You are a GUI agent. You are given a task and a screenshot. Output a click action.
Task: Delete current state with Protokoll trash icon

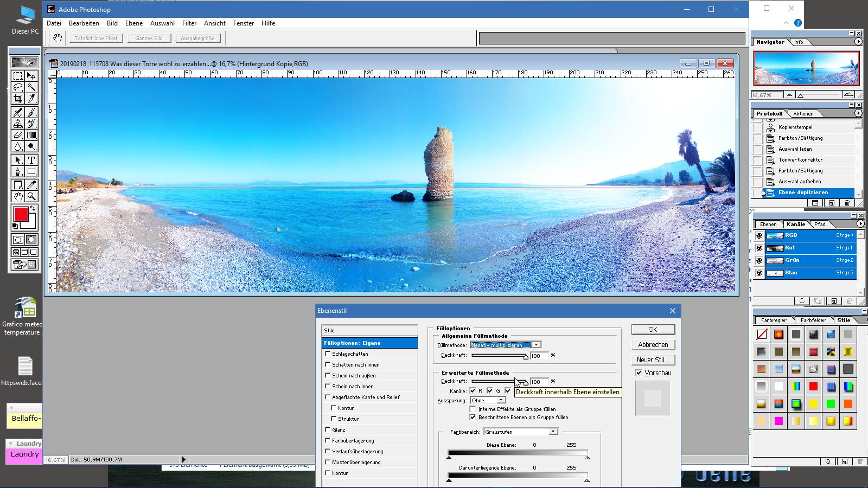click(847, 203)
